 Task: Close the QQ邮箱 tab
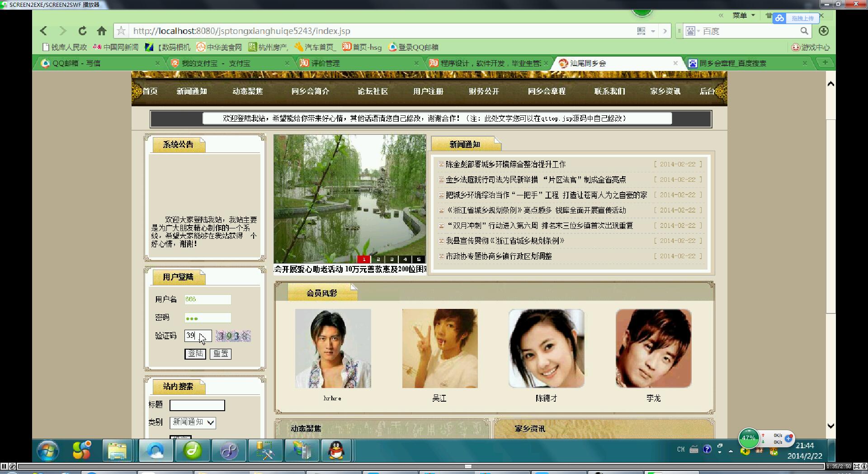[x=157, y=63]
